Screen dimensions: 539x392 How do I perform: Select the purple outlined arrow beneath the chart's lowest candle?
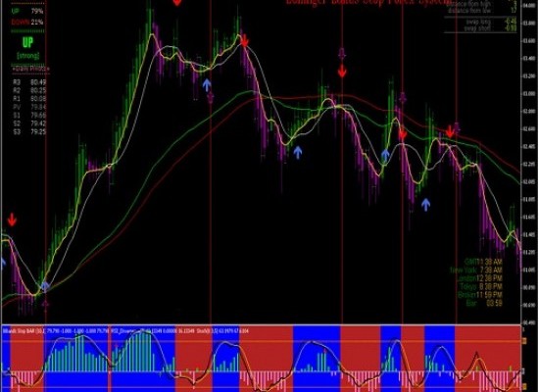point(46,305)
